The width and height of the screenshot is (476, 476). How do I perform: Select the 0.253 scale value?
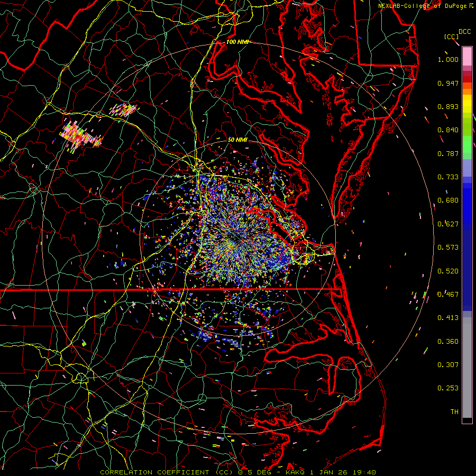(448, 388)
